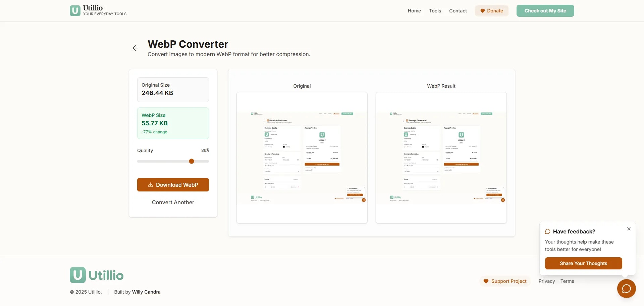Screen dimensions: 644x306
Task: Open the chat bubble icon at bottom right
Action: click(x=626, y=289)
